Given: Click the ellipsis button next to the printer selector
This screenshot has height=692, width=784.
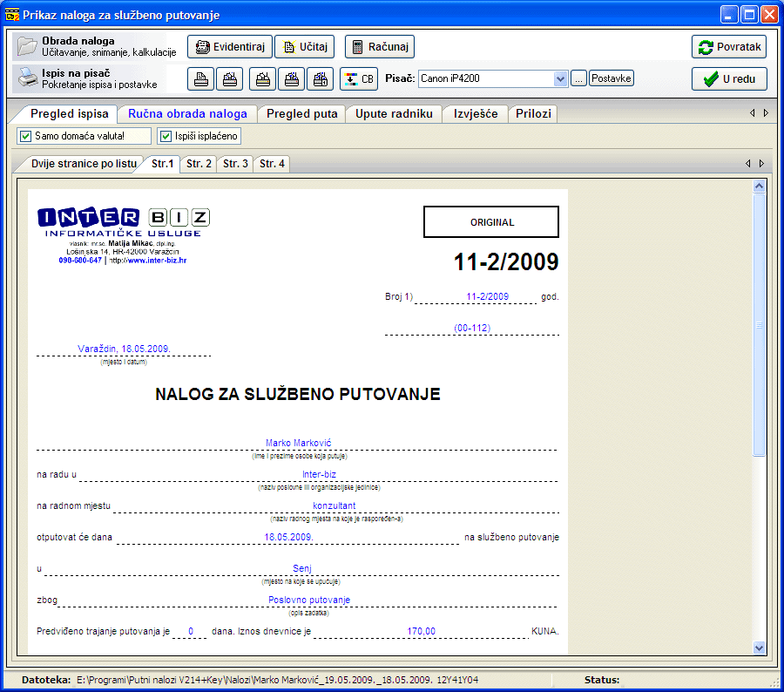Looking at the screenshot, I should coord(578,78).
